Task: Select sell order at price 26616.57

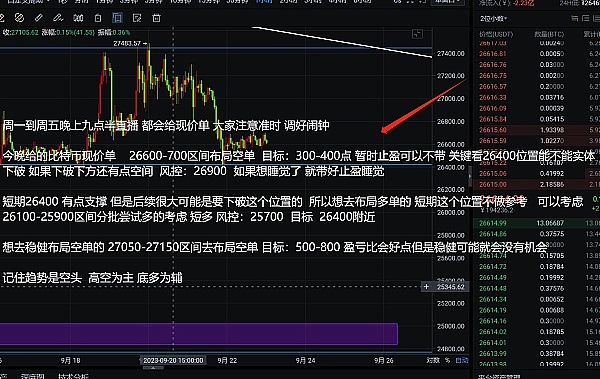Action: pos(536,87)
